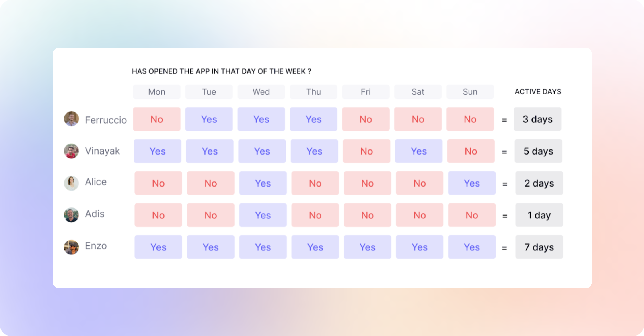The height and width of the screenshot is (336, 644).
Task: Click the ACTIVE DAYS column heading
Action: [x=538, y=91]
